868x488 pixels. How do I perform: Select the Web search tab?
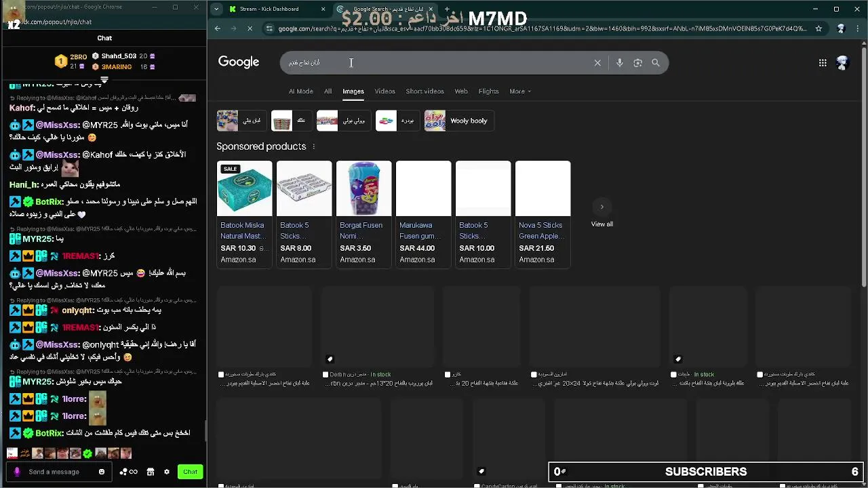tap(461, 91)
